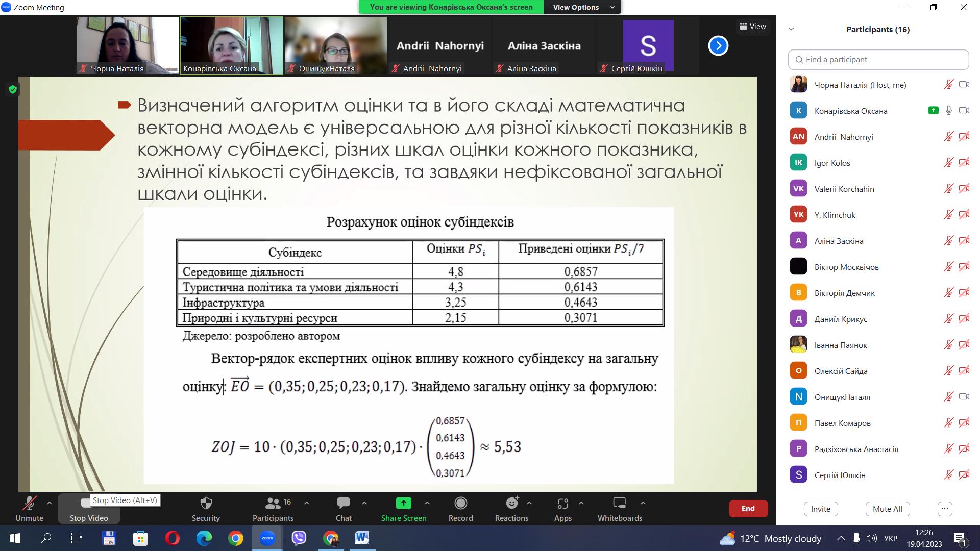The height and width of the screenshot is (551, 980).
Task: Open Whiteboards icon
Action: click(619, 504)
